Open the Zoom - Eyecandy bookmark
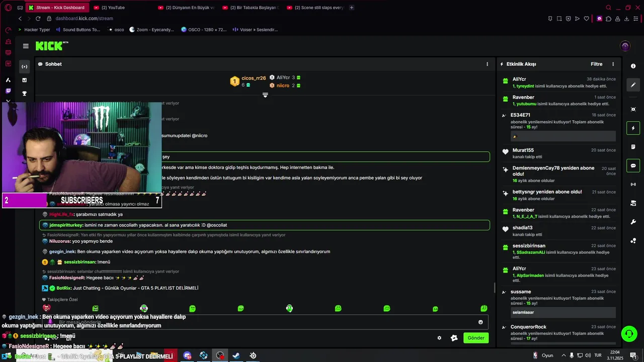The height and width of the screenshot is (362, 644). click(151, 30)
